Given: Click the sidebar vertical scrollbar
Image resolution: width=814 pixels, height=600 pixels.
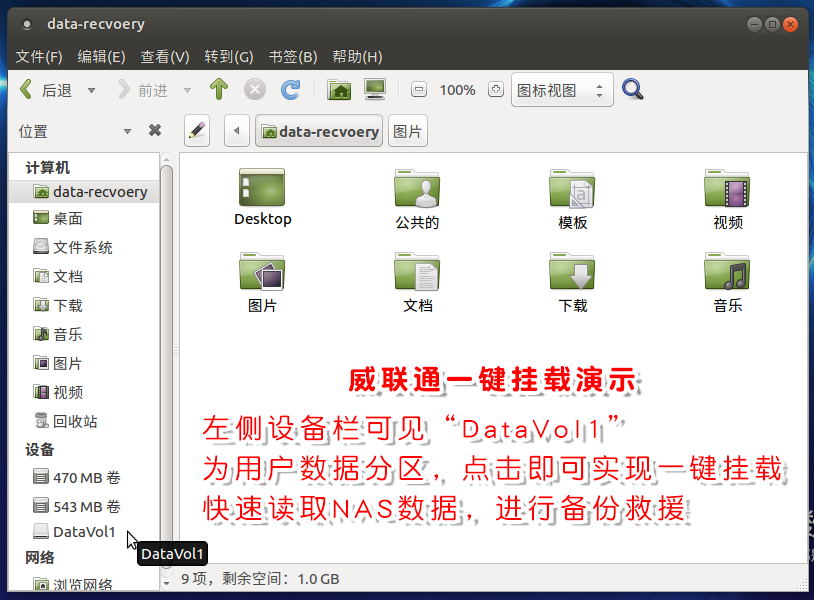Looking at the screenshot, I should coord(166,366).
